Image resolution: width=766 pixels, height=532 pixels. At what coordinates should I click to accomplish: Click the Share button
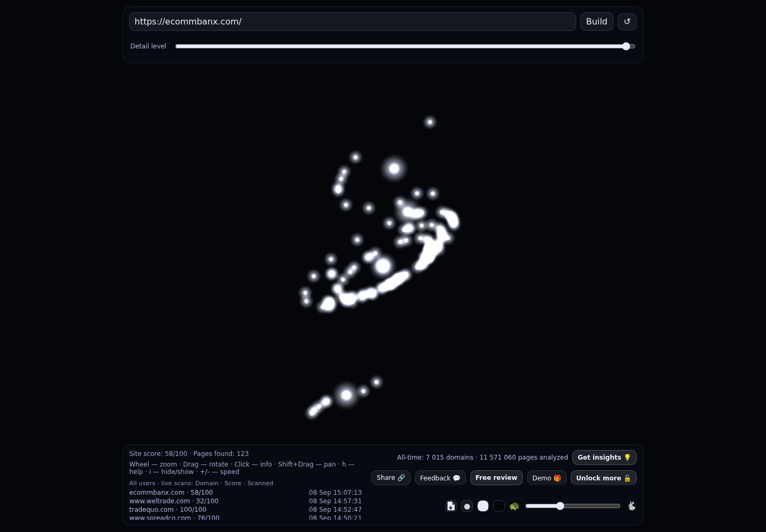(391, 478)
